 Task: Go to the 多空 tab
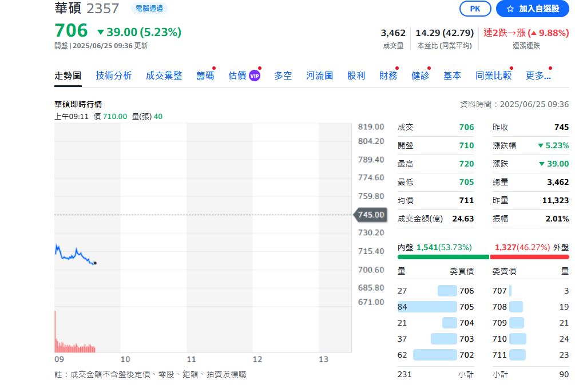[x=283, y=76]
